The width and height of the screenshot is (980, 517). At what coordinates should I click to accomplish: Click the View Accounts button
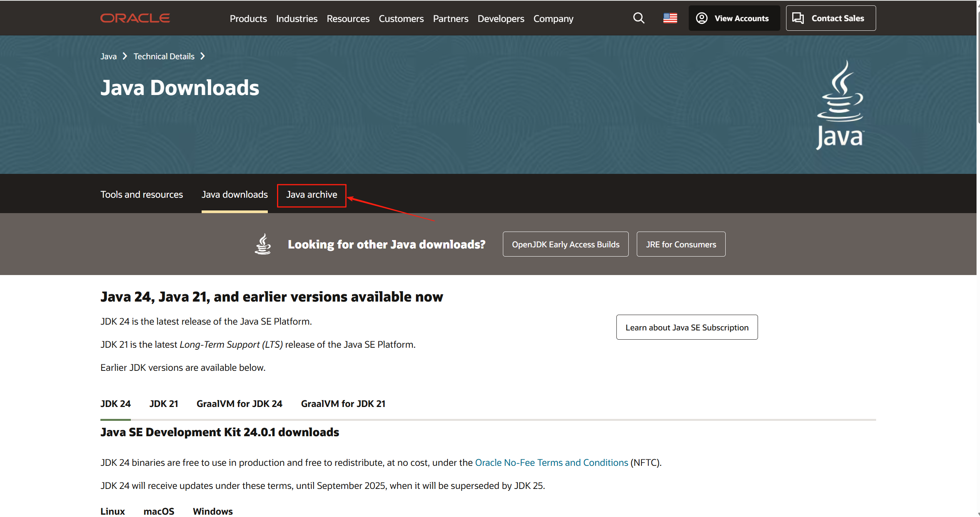[734, 18]
